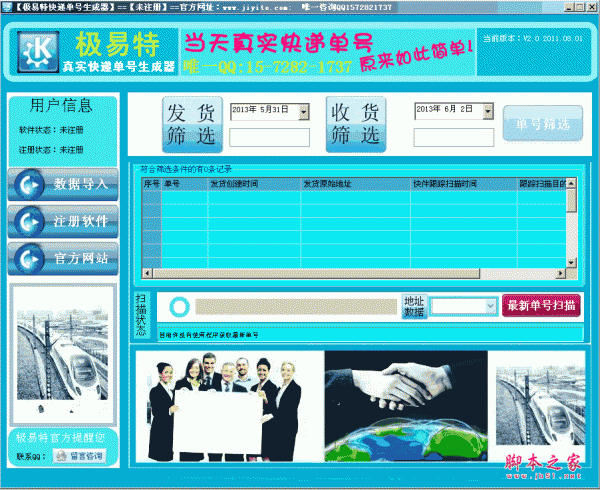The image size is (600, 490).
Task: Click the 注册状态：未注册 status text
Action: tap(51, 150)
